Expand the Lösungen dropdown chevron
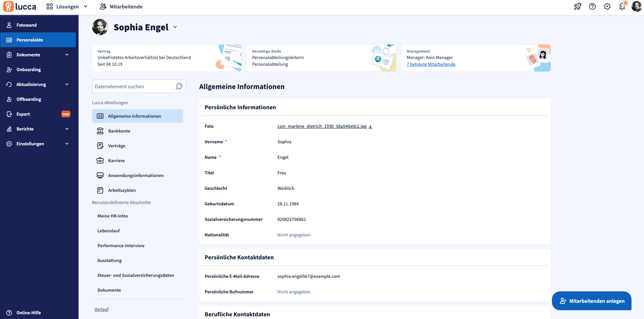This screenshot has width=644, height=319. tap(86, 6)
